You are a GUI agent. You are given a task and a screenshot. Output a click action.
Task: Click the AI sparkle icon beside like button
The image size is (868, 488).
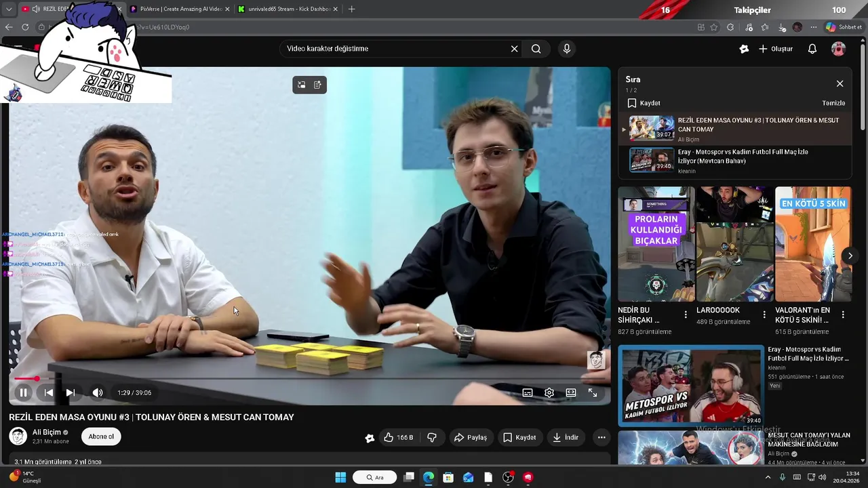pyautogui.click(x=370, y=438)
